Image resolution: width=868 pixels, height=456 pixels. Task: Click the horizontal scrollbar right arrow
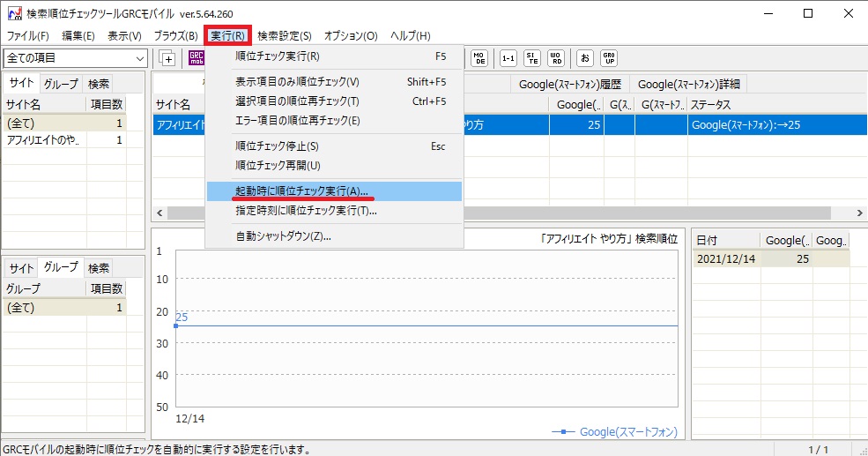click(x=859, y=213)
